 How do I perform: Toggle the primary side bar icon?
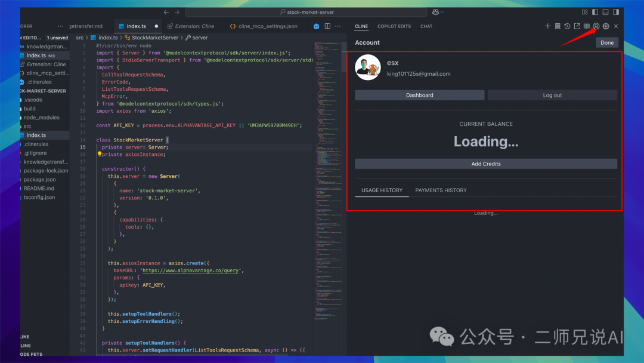[595, 12]
